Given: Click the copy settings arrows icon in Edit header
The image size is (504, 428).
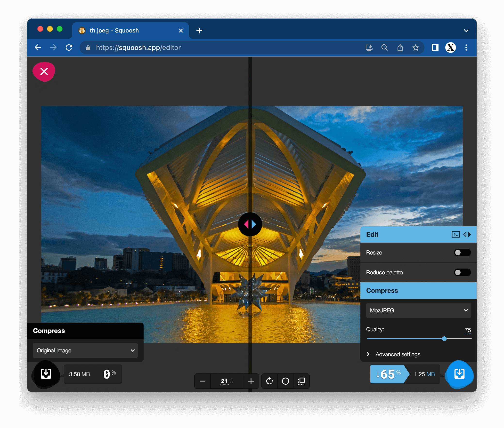Looking at the screenshot, I should (467, 234).
